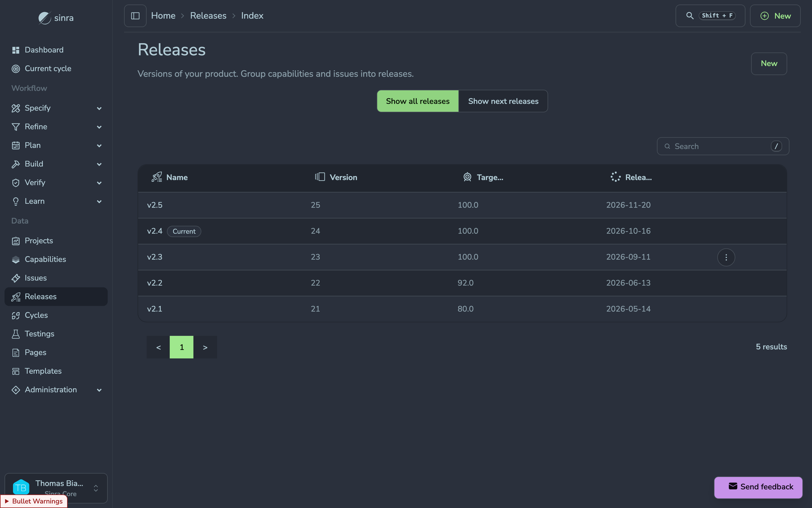Expand the Plan section chevron
812x508 pixels.
click(x=99, y=146)
